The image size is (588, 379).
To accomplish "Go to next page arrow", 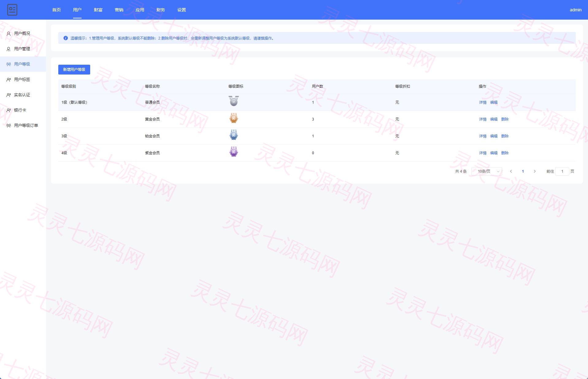I will coord(535,171).
